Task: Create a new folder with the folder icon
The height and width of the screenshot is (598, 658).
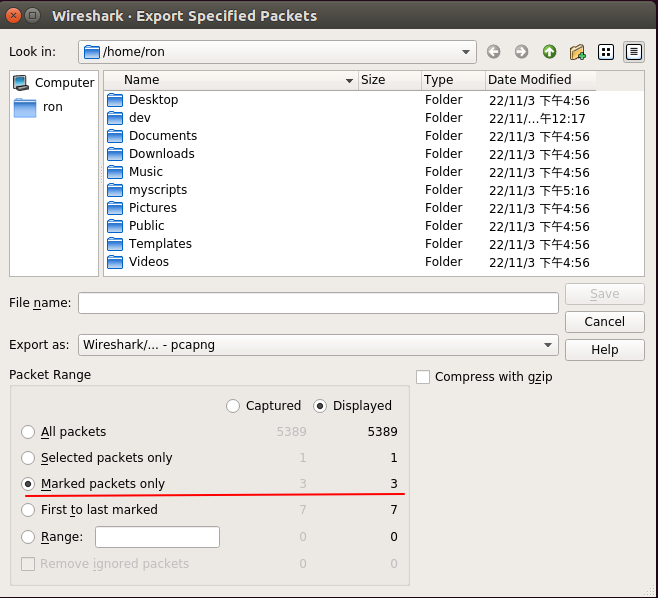Action: pyautogui.click(x=577, y=52)
